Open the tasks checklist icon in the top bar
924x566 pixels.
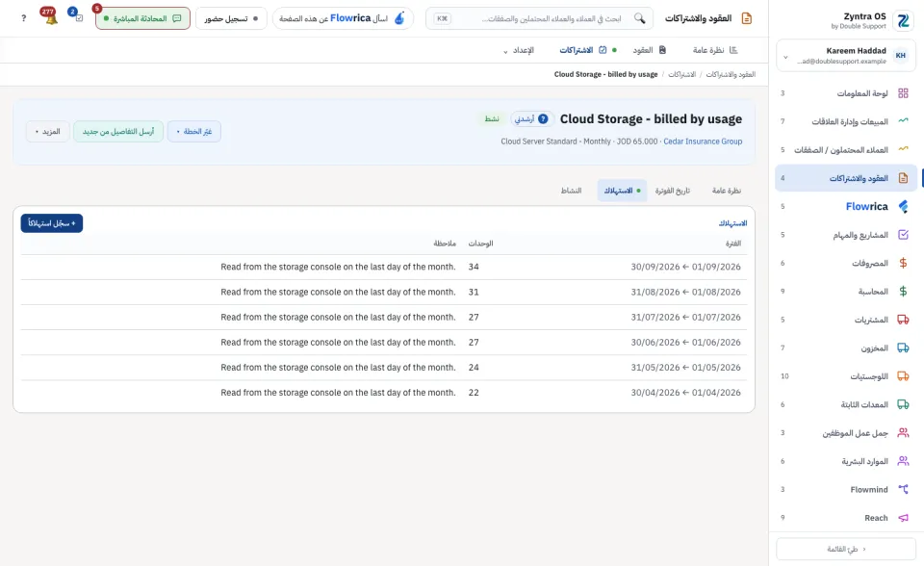pyautogui.click(x=77, y=16)
